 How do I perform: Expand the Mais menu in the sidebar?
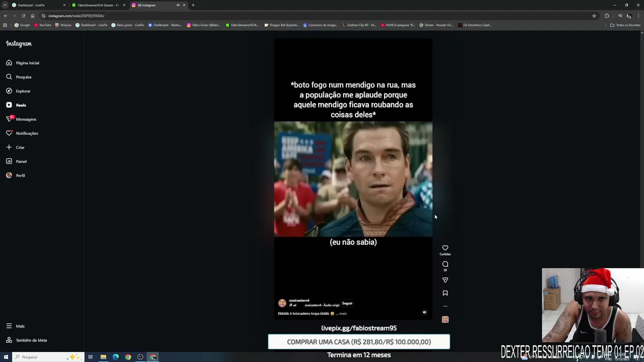click(15, 326)
